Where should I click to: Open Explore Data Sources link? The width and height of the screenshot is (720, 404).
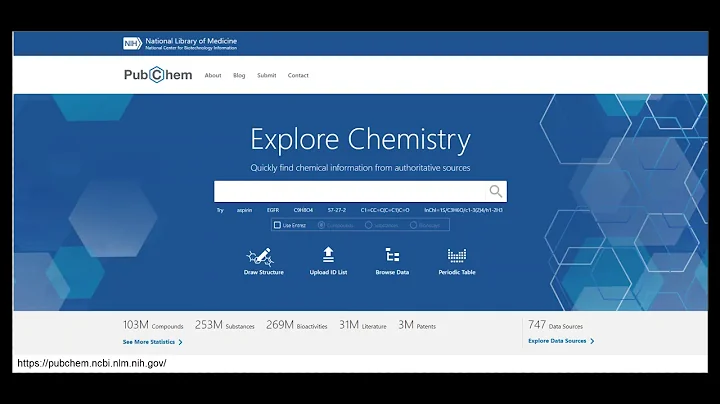(x=557, y=341)
